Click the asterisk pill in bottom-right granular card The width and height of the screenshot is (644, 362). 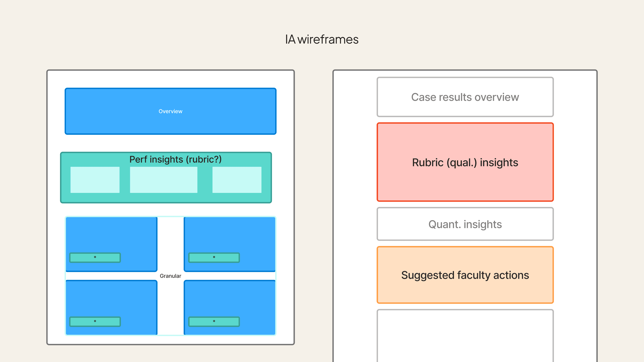[214, 322]
